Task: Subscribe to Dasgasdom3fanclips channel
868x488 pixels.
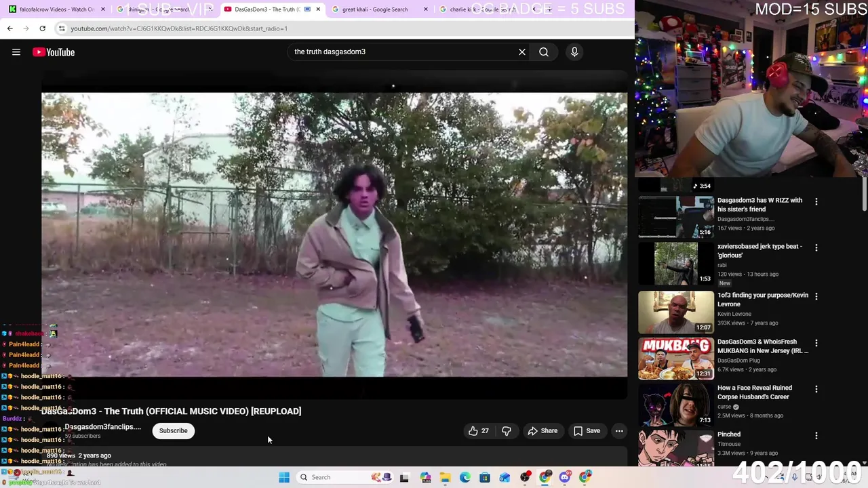Action: coord(174,431)
